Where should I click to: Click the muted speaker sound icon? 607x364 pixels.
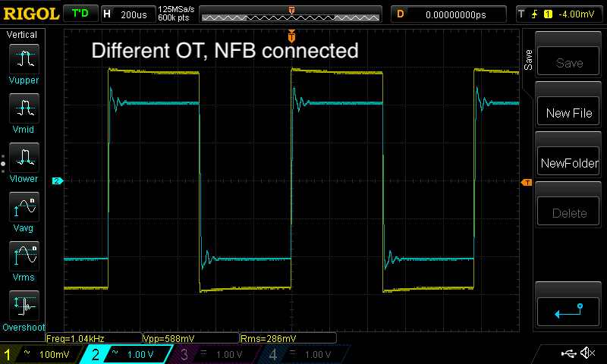click(587, 353)
